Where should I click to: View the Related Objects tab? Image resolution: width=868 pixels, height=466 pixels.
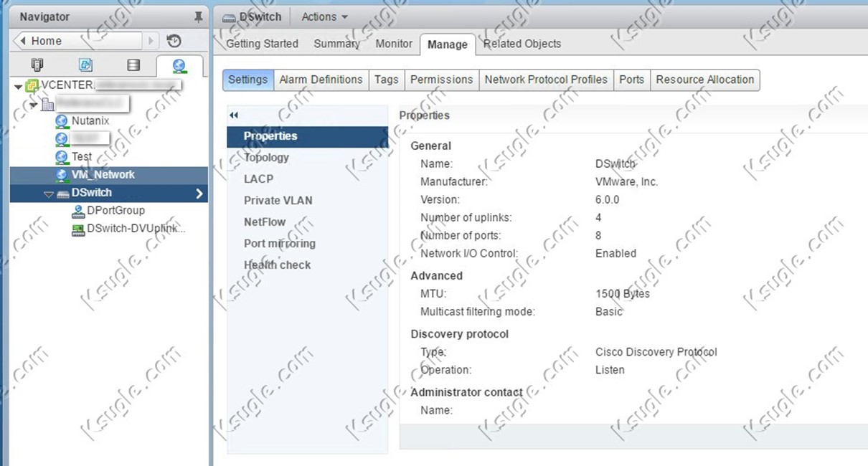(522, 44)
